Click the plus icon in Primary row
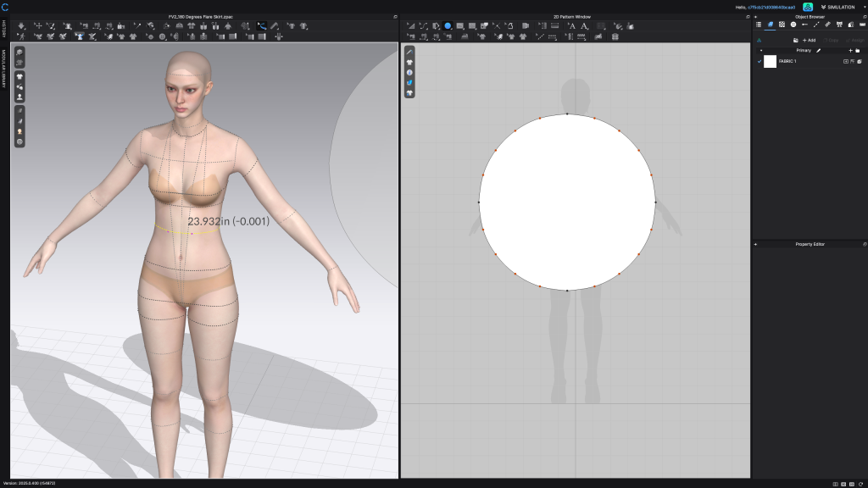This screenshot has width=868, height=488. click(851, 50)
